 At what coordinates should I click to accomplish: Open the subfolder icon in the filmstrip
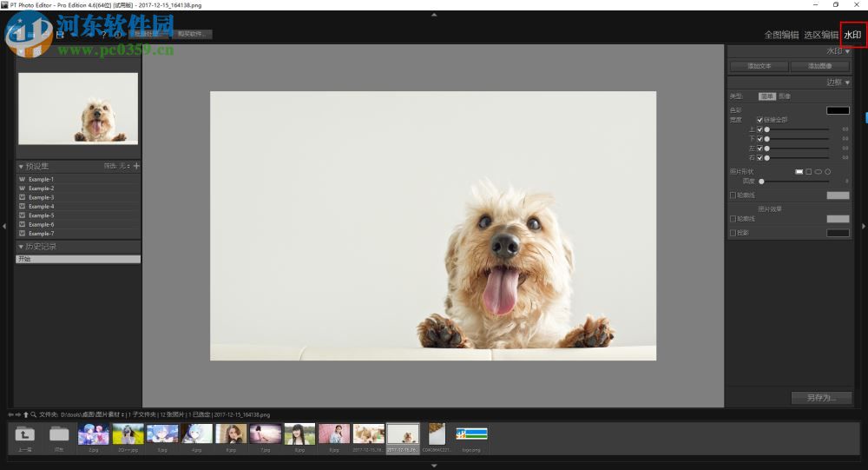tap(59, 434)
